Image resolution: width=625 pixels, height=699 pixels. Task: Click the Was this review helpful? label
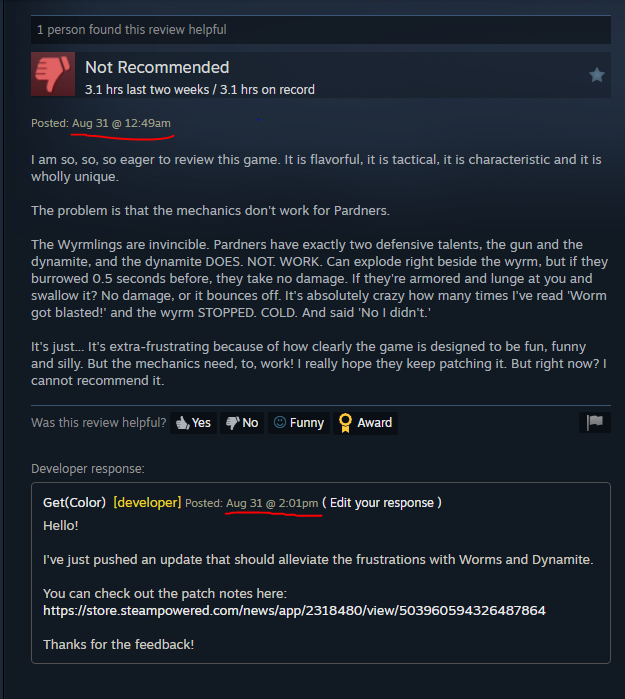tap(99, 423)
